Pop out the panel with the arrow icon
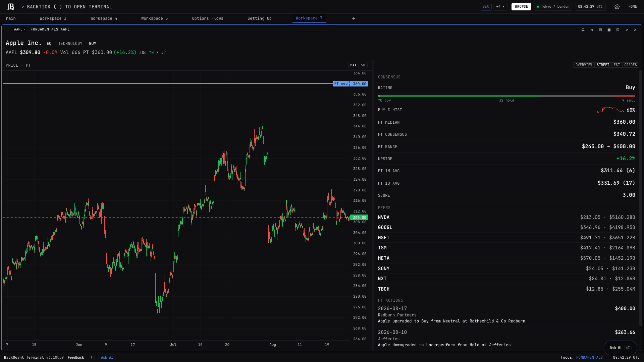The image size is (644, 362). pyautogui.click(x=627, y=29)
